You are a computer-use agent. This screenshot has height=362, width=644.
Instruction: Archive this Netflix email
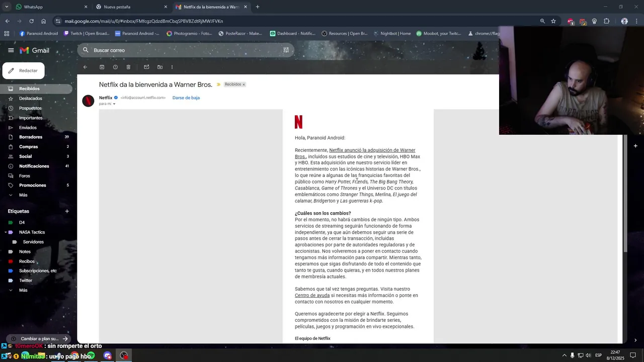[x=102, y=67]
